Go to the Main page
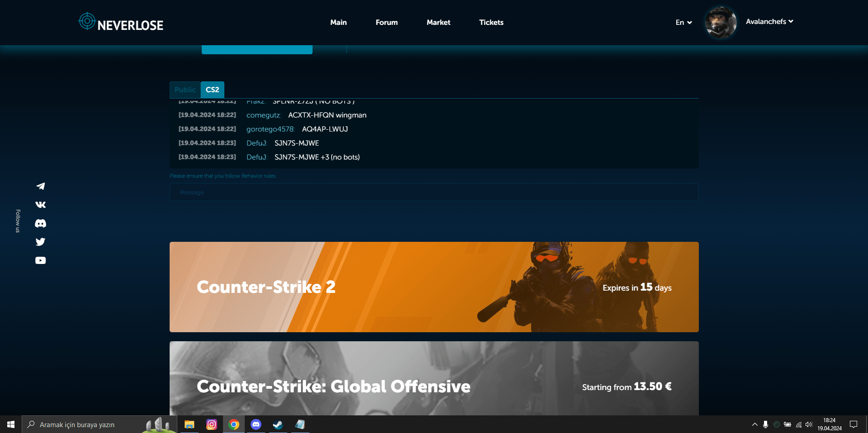Viewport: 868px width, 433px height. point(338,22)
